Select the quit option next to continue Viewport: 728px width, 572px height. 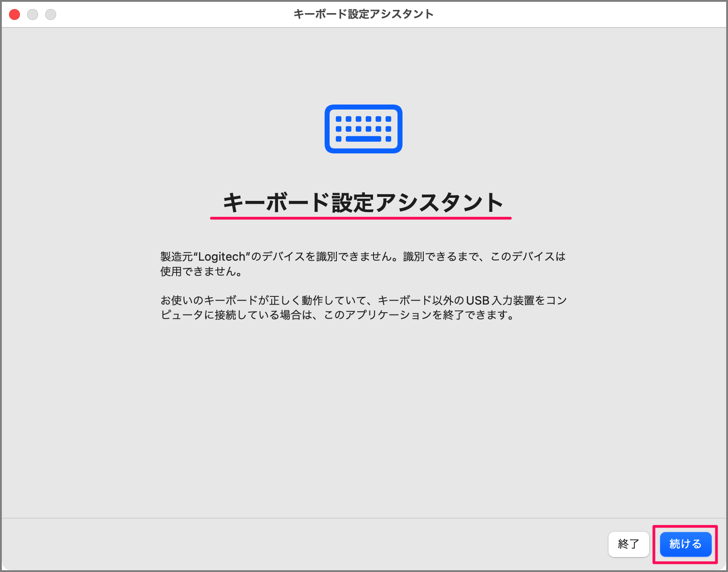coord(629,545)
